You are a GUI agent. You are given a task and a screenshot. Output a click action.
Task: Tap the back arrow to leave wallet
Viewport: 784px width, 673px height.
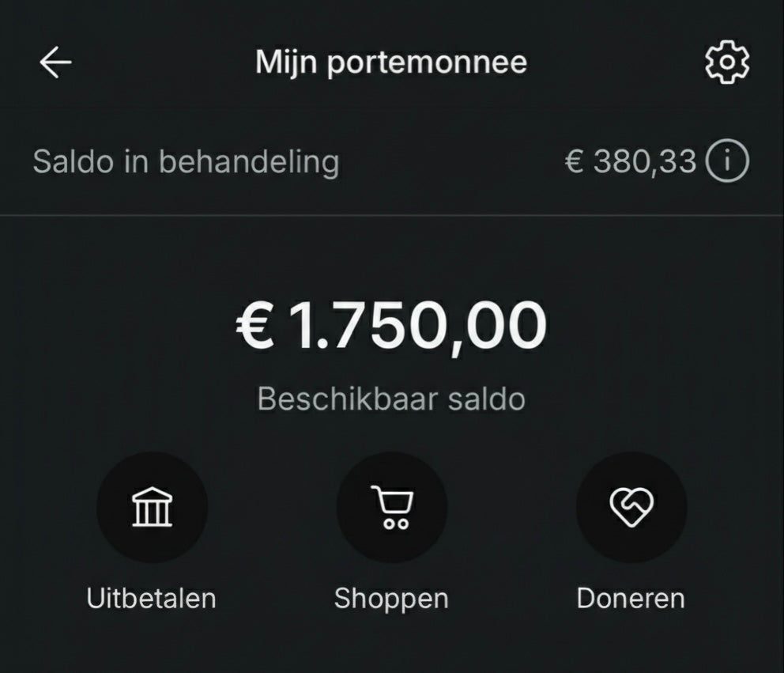pyautogui.click(x=55, y=62)
